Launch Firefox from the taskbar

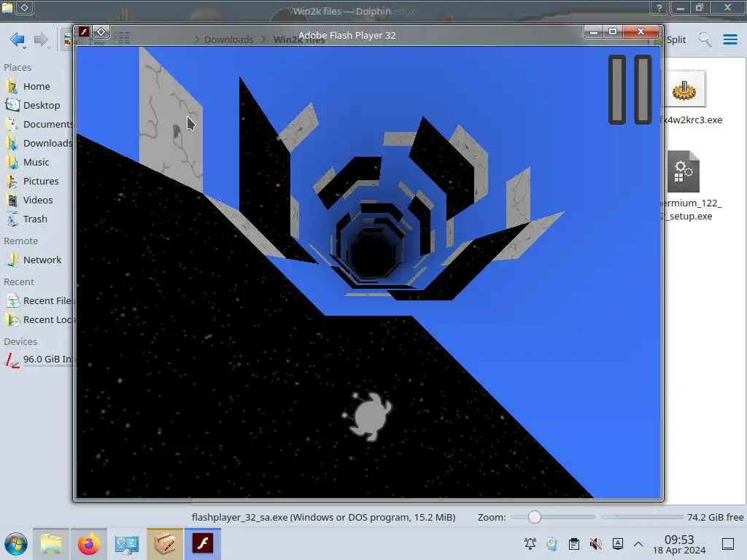[88, 544]
